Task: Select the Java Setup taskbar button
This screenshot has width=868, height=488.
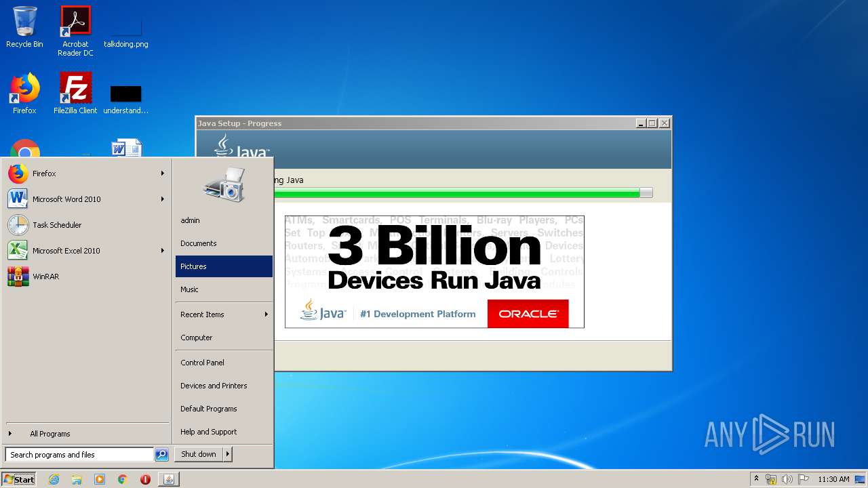Action: (x=169, y=479)
